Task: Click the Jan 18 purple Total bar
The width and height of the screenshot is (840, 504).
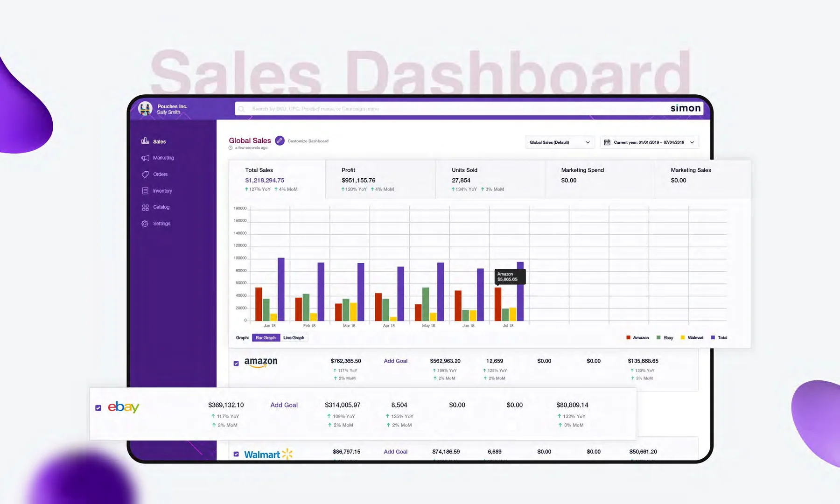Action: coord(281,289)
